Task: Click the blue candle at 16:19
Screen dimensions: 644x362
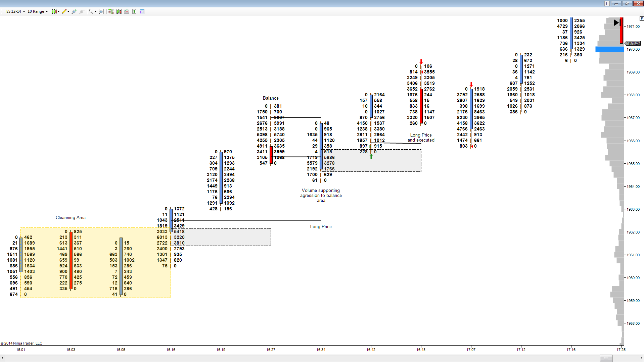Action: (x=221, y=177)
